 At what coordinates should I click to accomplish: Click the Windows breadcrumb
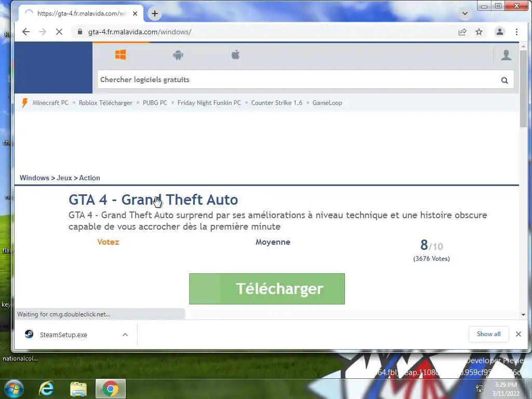point(34,178)
